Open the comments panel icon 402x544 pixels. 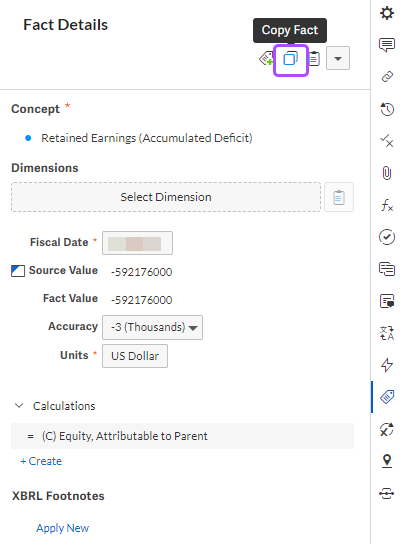(x=387, y=45)
